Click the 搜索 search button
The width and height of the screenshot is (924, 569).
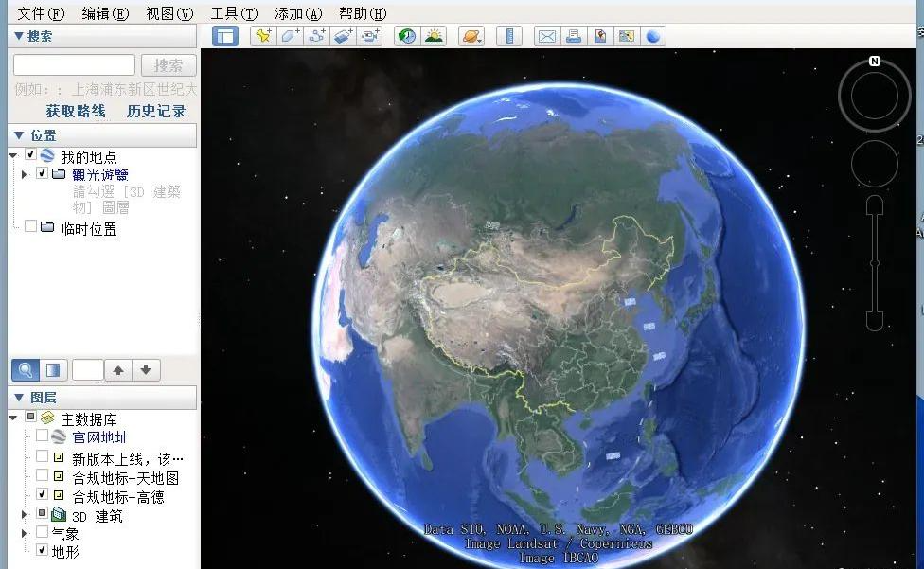(169, 64)
